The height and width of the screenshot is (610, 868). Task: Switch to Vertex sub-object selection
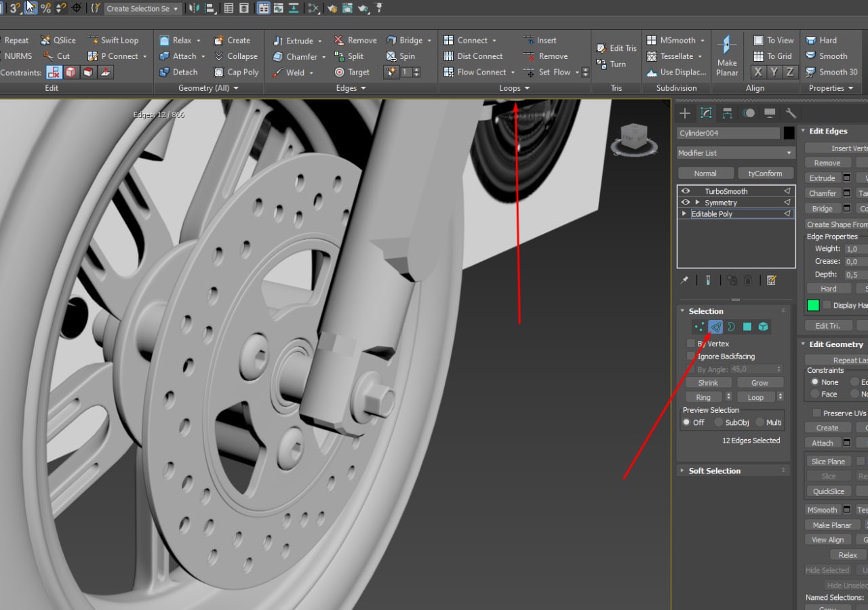(699, 327)
